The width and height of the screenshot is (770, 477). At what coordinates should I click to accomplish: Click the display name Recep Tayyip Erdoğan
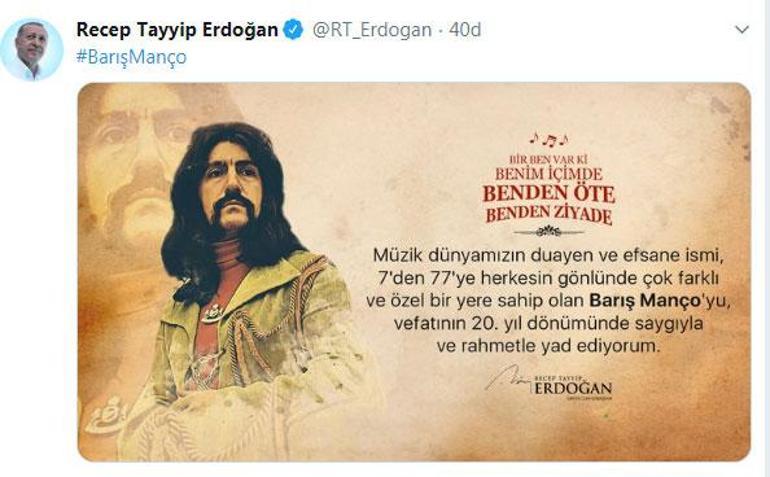pos(177,30)
